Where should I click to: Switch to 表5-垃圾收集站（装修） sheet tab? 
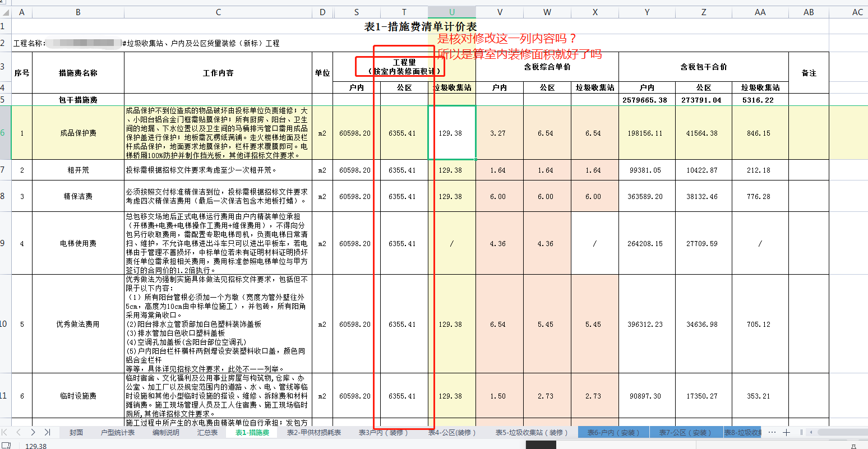click(532, 432)
